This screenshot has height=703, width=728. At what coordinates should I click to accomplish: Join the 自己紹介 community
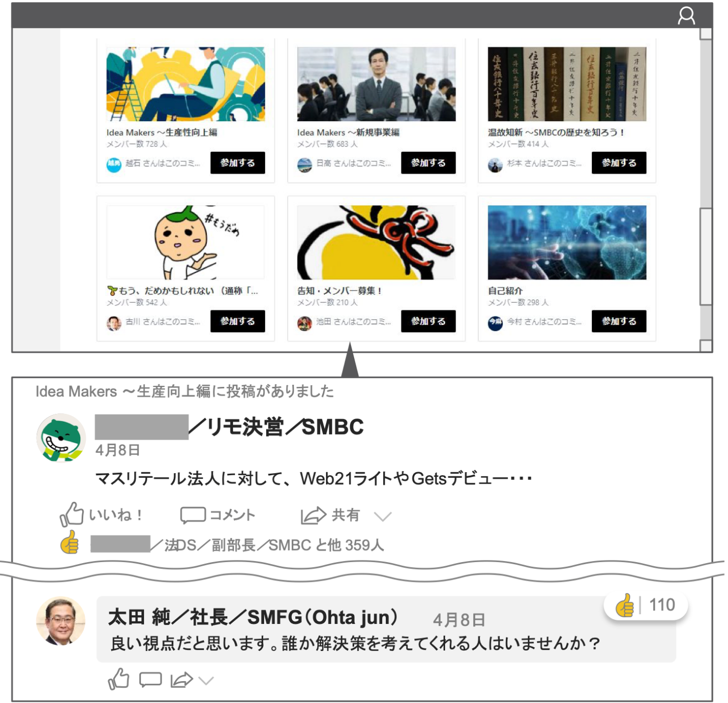(x=619, y=321)
